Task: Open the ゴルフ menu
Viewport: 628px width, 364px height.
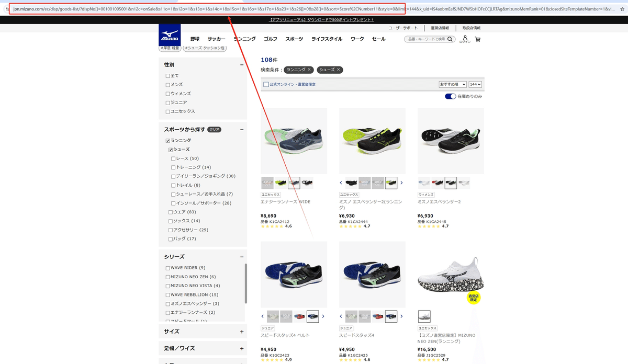Action: [x=271, y=39]
